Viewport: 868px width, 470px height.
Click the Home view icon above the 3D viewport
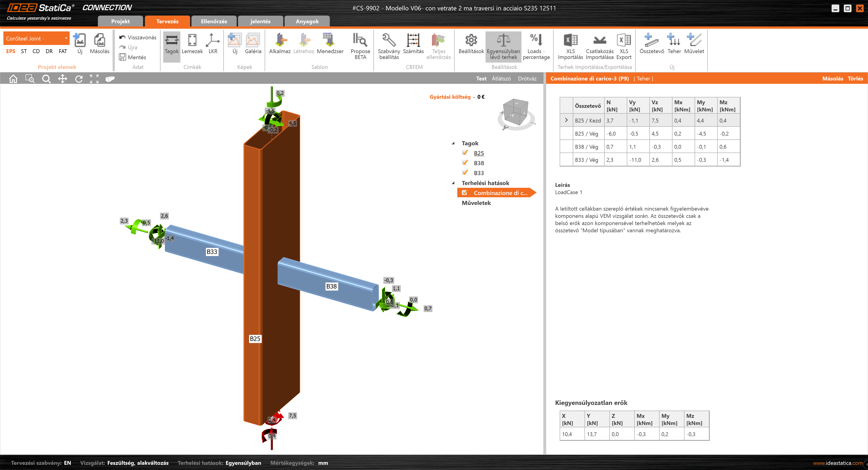13,78
